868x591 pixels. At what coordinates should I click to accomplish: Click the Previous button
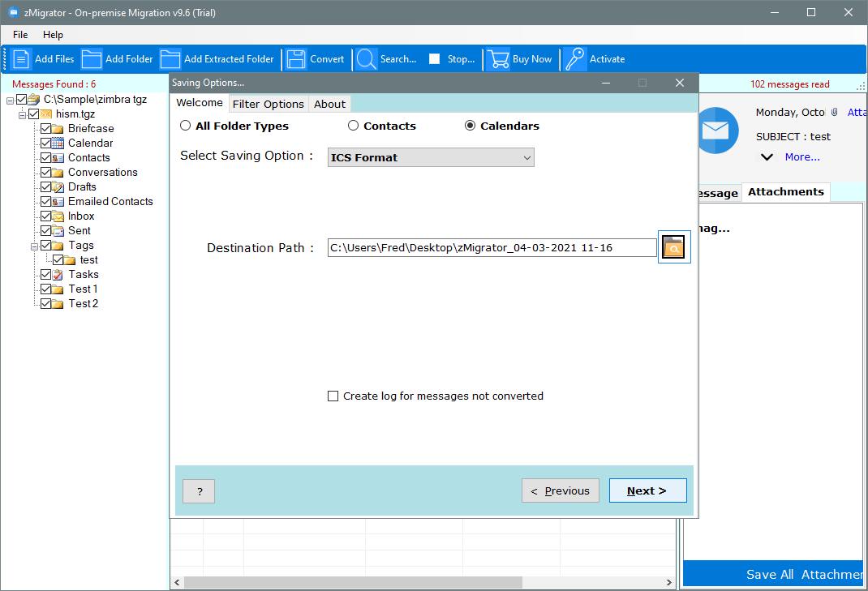(561, 490)
